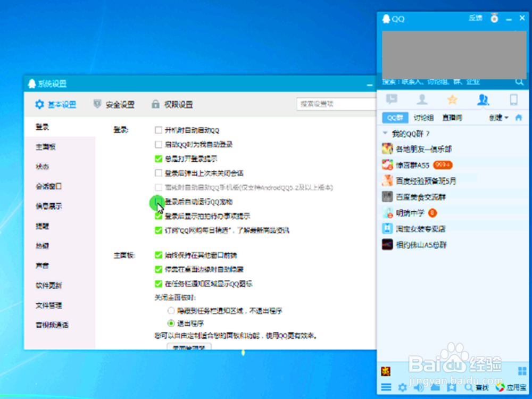The image size is (532, 399).
Task: Click the medal icon in QQ title bar
Action: click(494, 18)
